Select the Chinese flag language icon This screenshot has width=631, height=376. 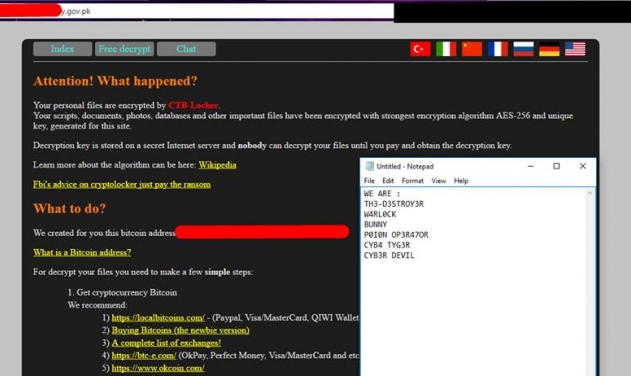coord(472,49)
